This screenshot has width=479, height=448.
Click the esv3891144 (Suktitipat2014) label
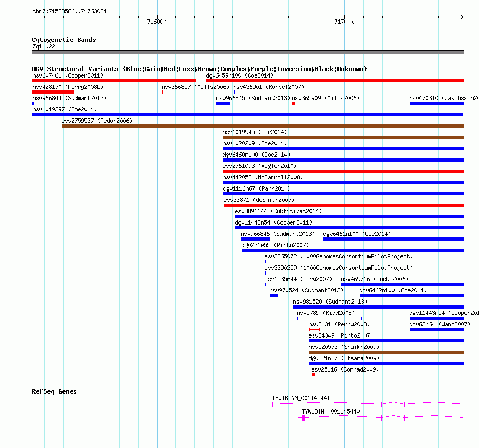click(x=278, y=211)
